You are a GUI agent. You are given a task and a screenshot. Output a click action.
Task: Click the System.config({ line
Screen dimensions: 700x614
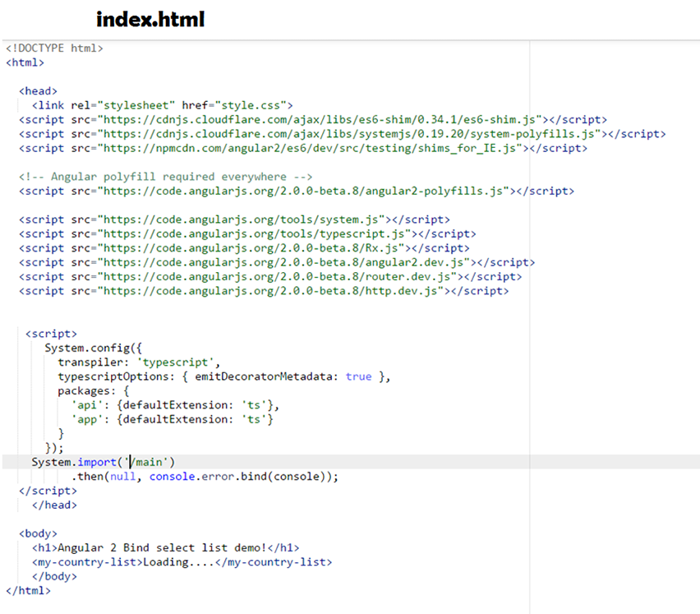click(x=94, y=348)
